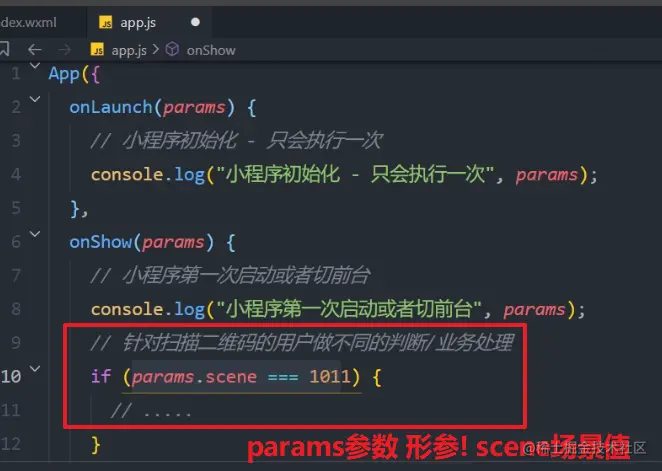Click line number 8 in gutter
Viewport: 662px width, 471px height.
[x=16, y=309]
